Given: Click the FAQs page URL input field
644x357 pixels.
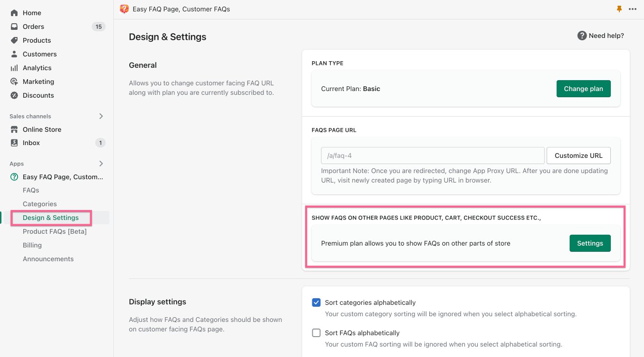Looking at the screenshot, I should (433, 156).
